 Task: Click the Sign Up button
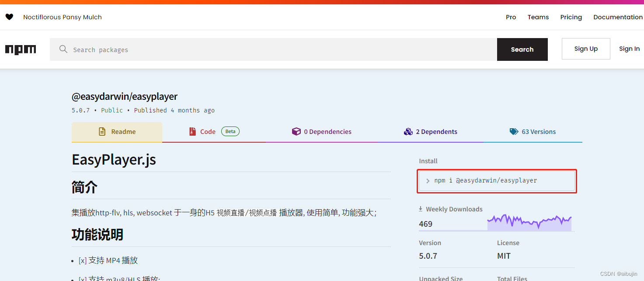click(586, 49)
